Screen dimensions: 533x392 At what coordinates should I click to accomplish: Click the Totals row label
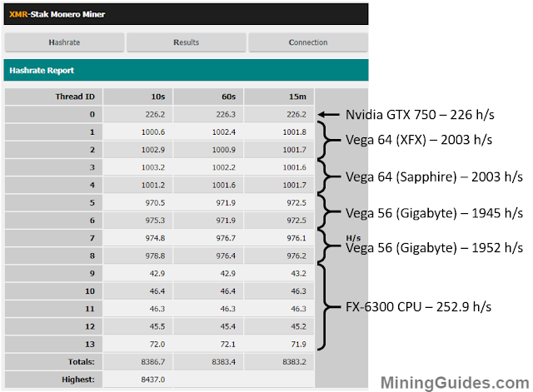[x=82, y=362]
